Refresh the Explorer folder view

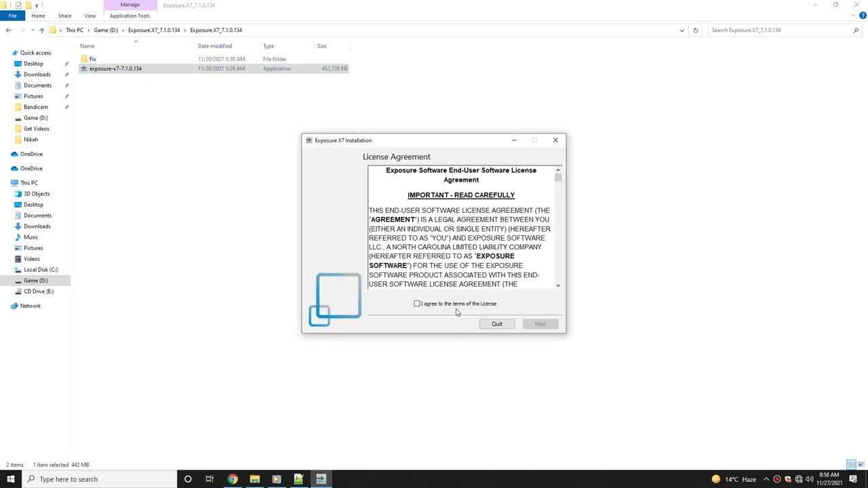(x=695, y=30)
